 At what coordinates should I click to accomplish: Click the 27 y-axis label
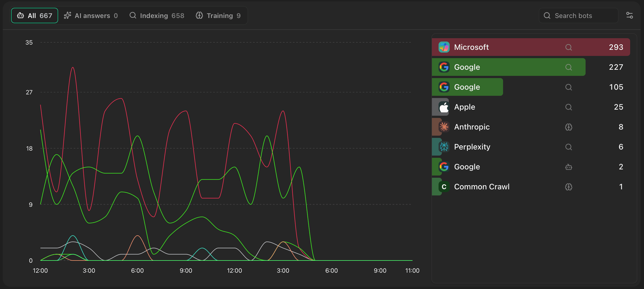(x=29, y=92)
